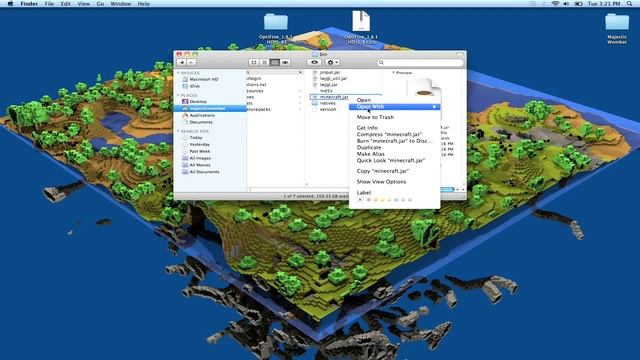Open Spotlight search in menu bar
The width and height of the screenshot is (640, 360).
(629, 4)
